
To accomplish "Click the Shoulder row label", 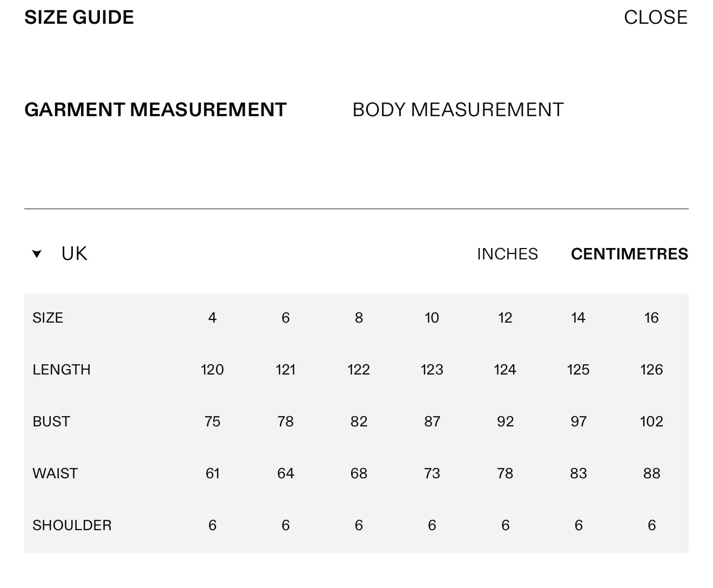I will [x=72, y=525].
